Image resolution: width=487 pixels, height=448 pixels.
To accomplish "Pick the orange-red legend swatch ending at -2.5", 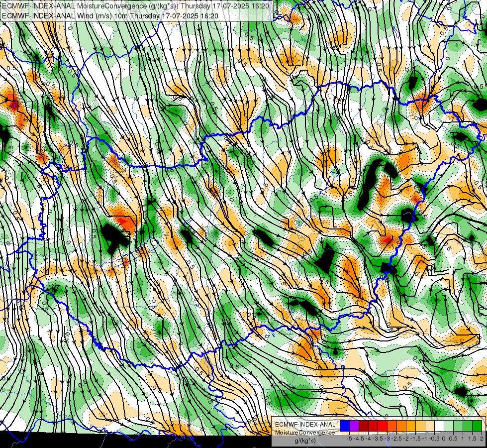I will (x=392, y=426).
